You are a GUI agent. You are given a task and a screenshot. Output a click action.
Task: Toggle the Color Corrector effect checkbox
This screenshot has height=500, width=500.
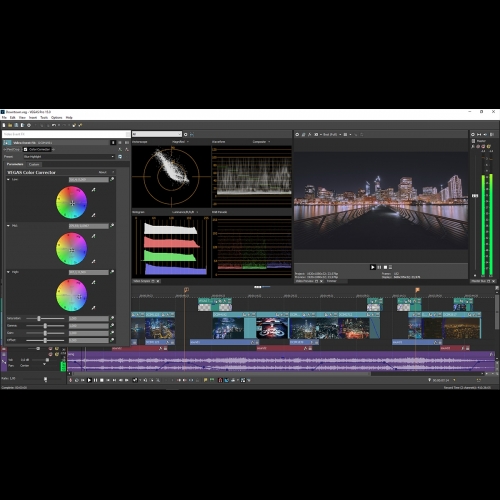(x=25, y=149)
